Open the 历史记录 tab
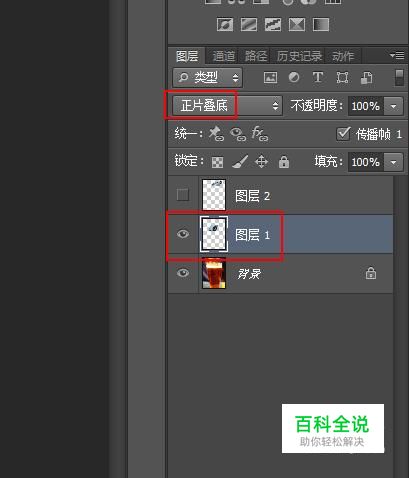 pos(299,56)
